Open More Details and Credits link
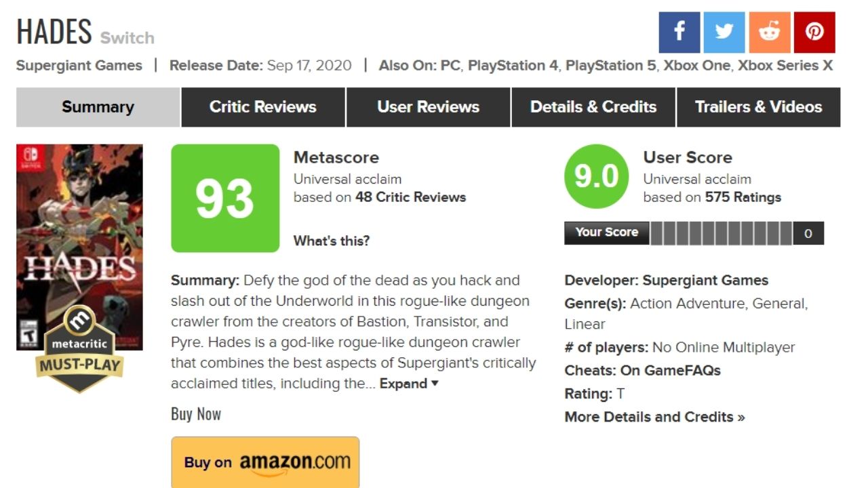This screenshot has height=488, width=868. [x=654, y=417]
